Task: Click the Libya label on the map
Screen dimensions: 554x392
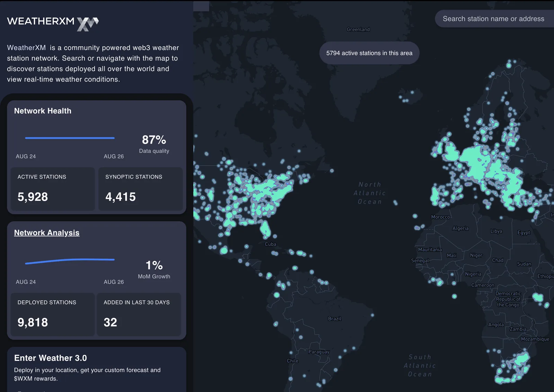Action: click(x=496, y=231)
